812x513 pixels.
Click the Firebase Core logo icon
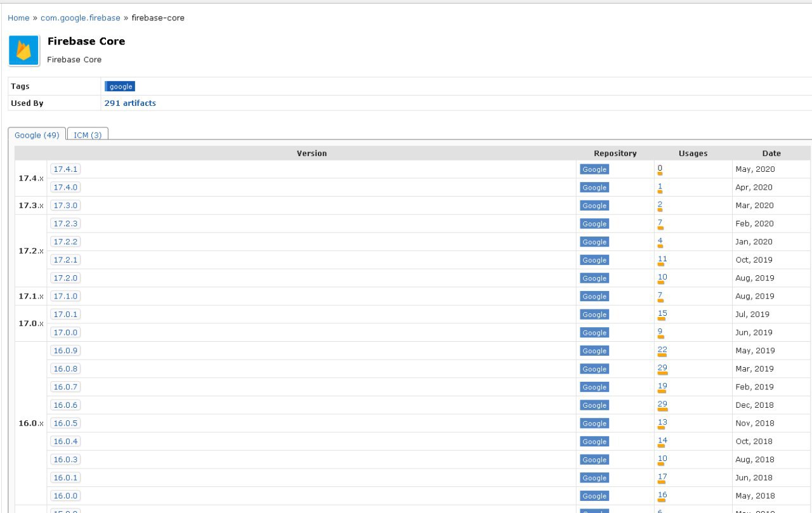(24, 51)
